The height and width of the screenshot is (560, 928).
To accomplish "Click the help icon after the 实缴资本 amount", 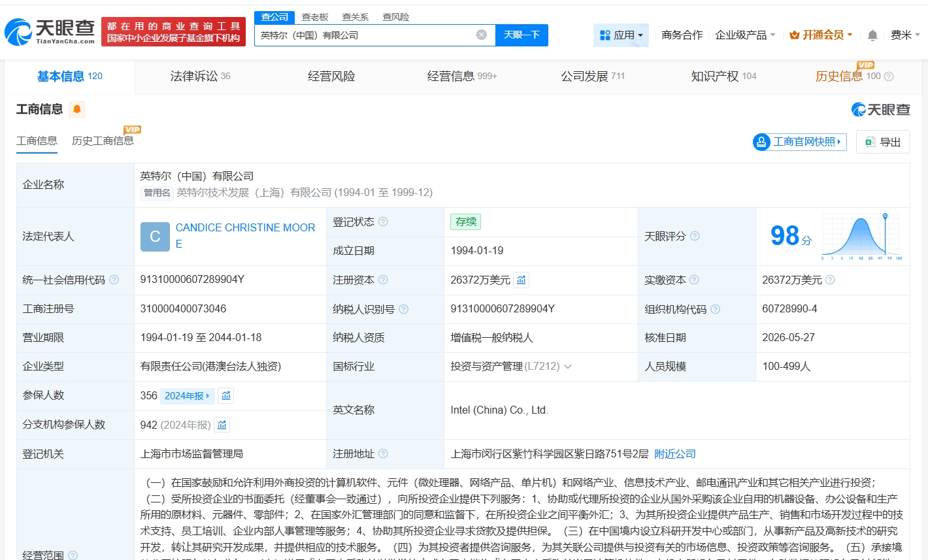I will coord(830,280).
